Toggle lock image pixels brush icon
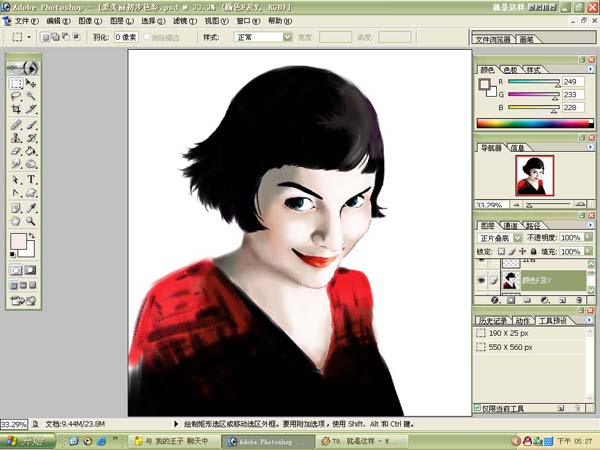This screenshot has width=600, height=450. coord(512,251)
